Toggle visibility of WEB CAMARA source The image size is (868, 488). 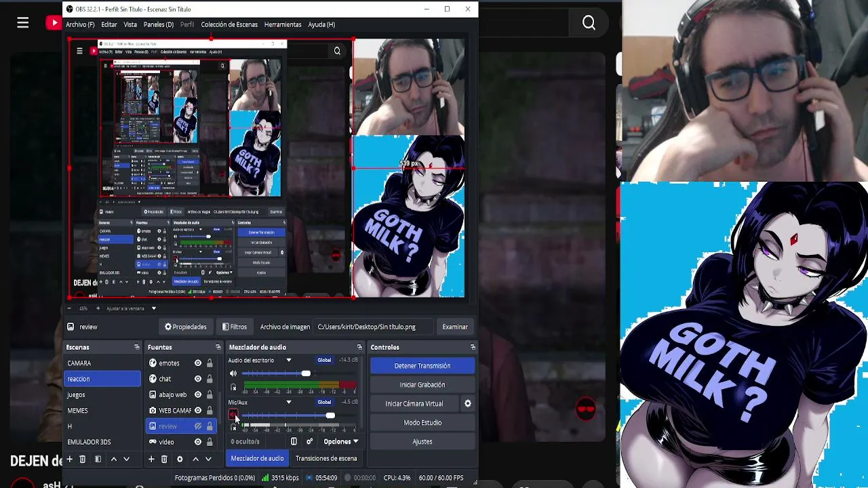[x=198, y=410]
